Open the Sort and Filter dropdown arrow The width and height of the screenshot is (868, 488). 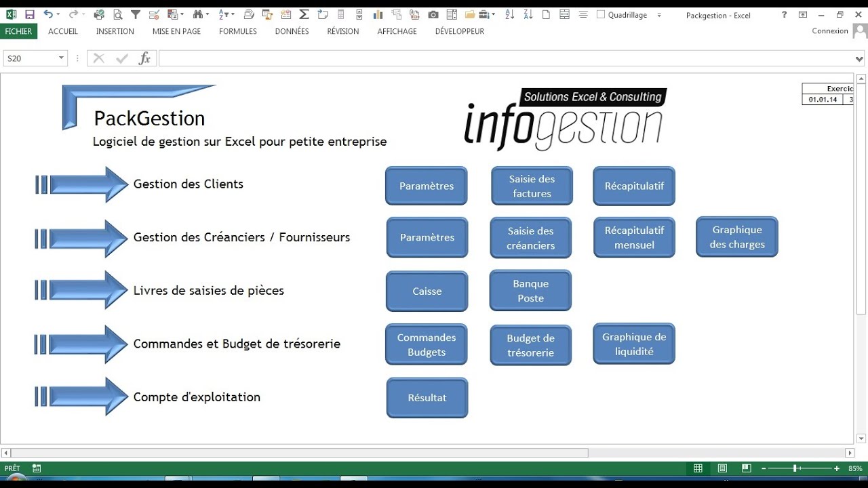coord(233,15)
